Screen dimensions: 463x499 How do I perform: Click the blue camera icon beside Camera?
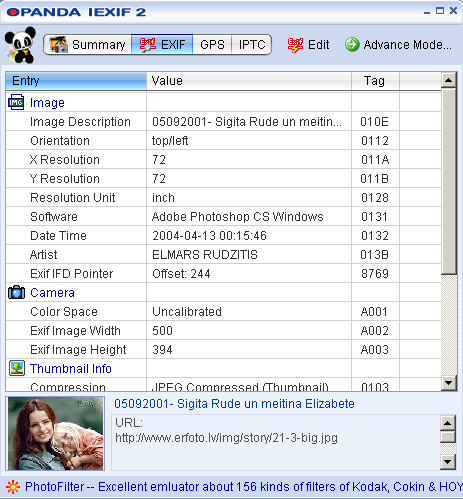16,292
